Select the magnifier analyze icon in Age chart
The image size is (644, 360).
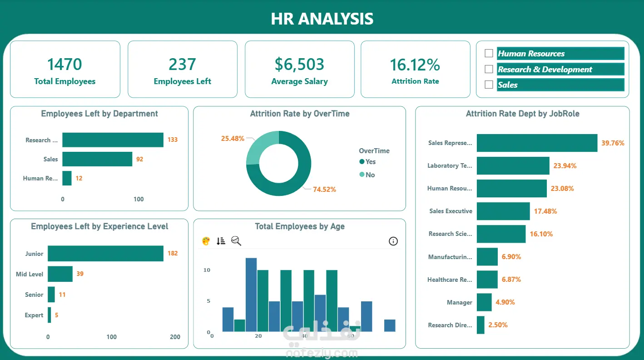click(x=236, y=241)
